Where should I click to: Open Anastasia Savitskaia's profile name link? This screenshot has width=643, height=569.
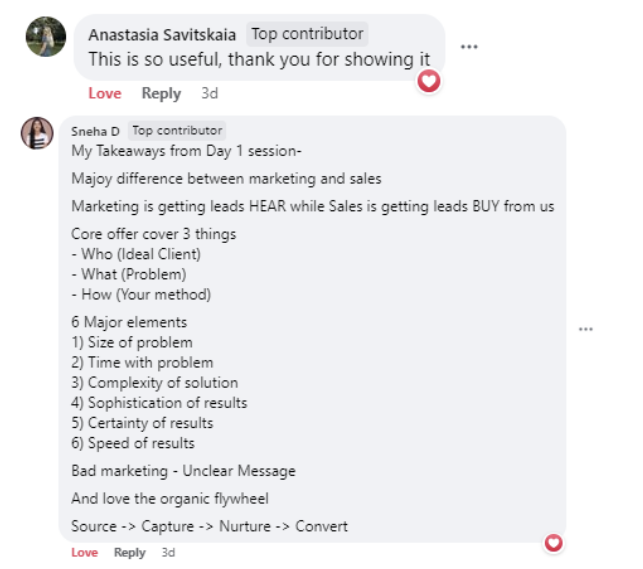tap(162, 35)
